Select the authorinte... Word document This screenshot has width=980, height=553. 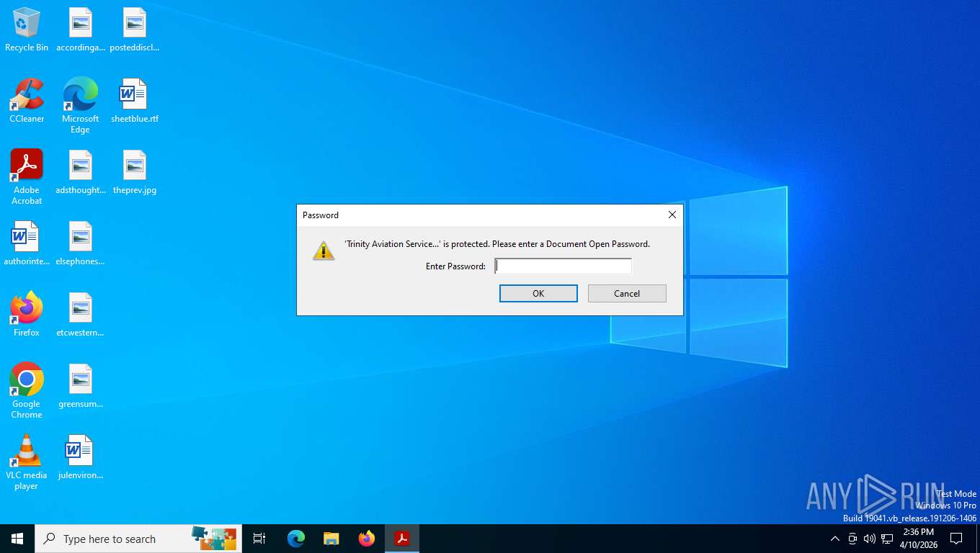(x=27, y=243)
